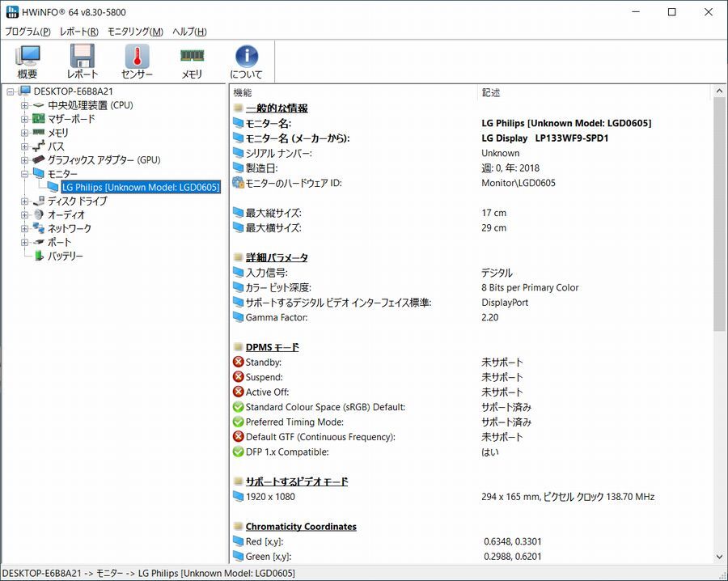The width and height of the screenshot is (728, 581).
Task: Click the ディスク ドライブ drive icon
Action: coord(39,201)
